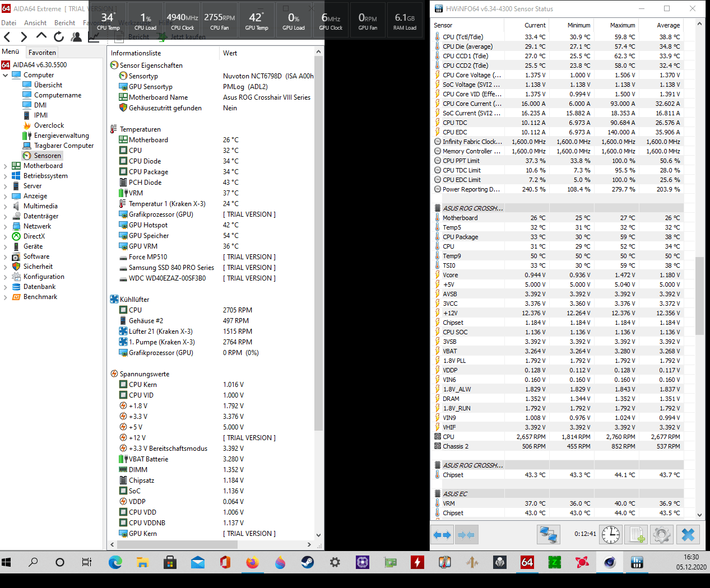Reset HWiNFO clock timer icon

pyautogui.click(x=611, y=535)
